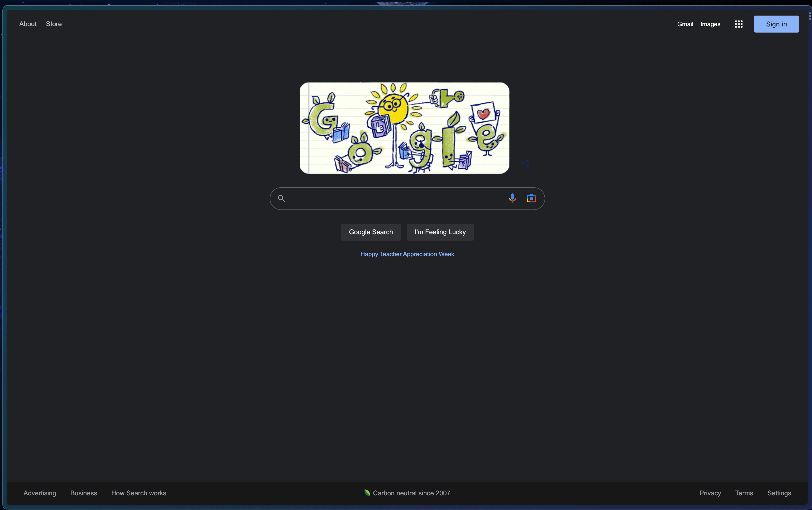Share the doodle via share icon
The height and width of the screenshot is (510, 812).
525,163
